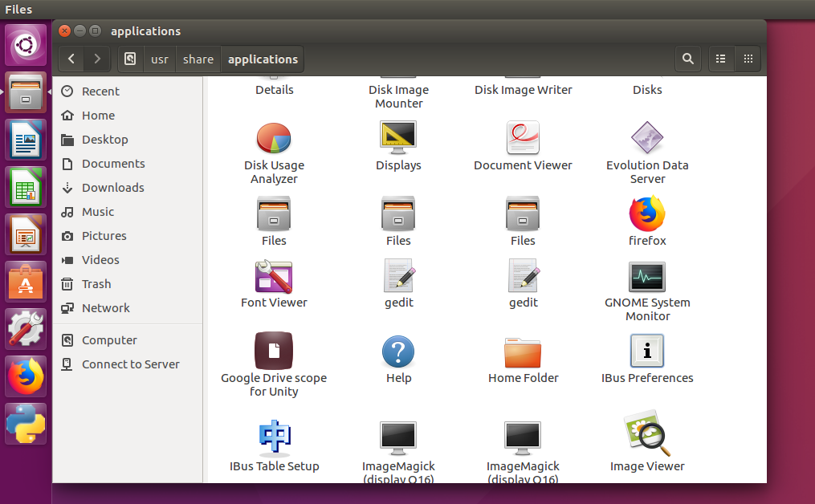The width and height of the screenshot is (815, 504).
Task: Open Downloads in the sidebar
Action: (x=128, y=188)
